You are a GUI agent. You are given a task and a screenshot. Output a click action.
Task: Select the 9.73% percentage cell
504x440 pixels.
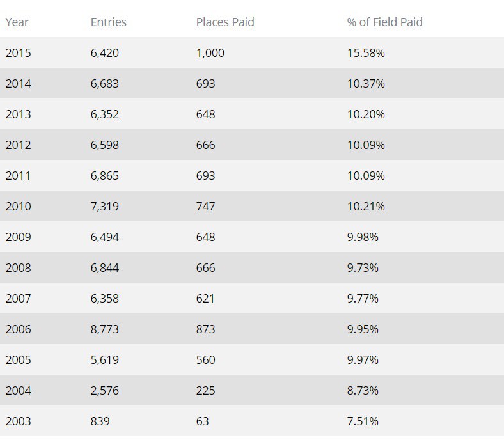point(363,268)
